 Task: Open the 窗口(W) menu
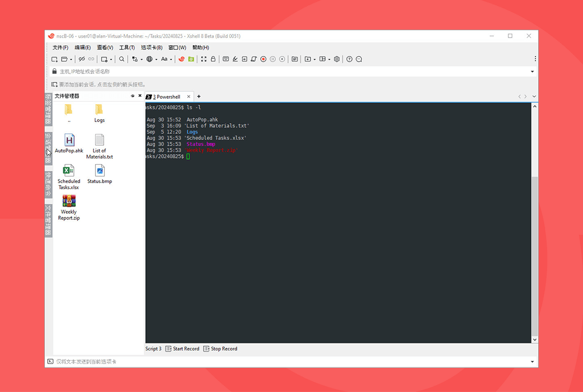pyautogui.click(x=177, y=48)
